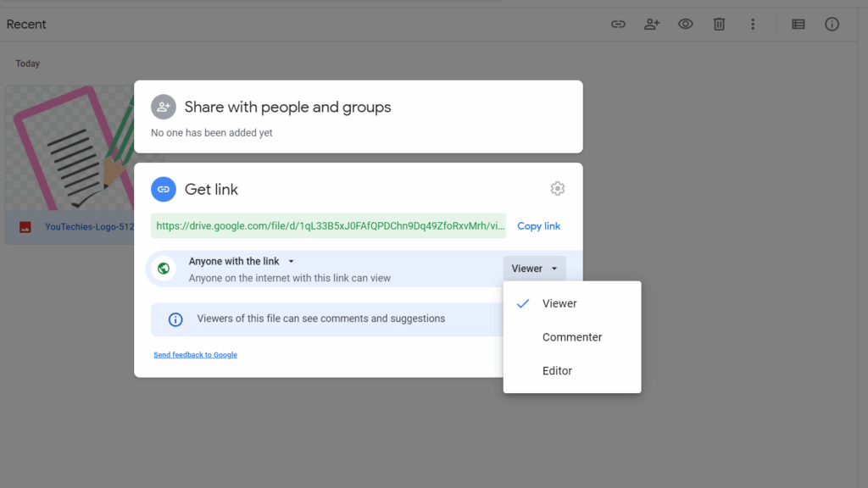
Task: Expand the Anyone with the link dropdown
Action: point(242,261)
